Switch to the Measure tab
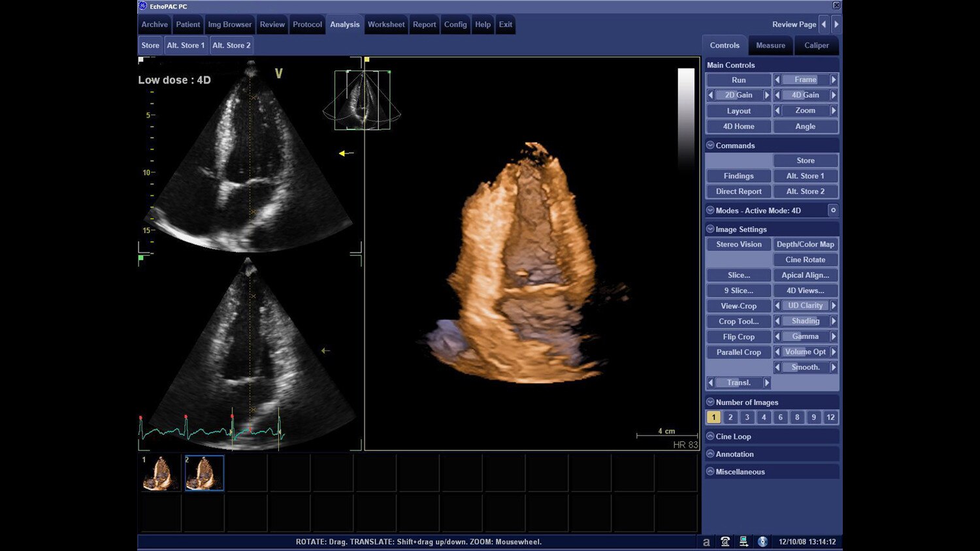Screen dimensions: 980x551 coord(770,45)
